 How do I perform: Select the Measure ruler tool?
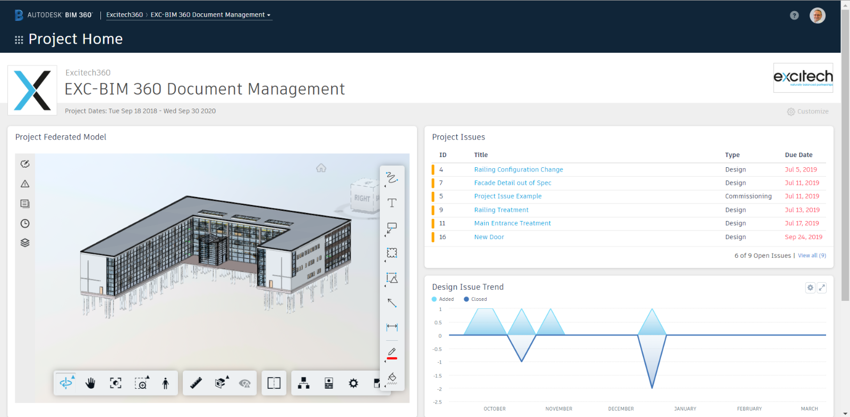point(196,383)
